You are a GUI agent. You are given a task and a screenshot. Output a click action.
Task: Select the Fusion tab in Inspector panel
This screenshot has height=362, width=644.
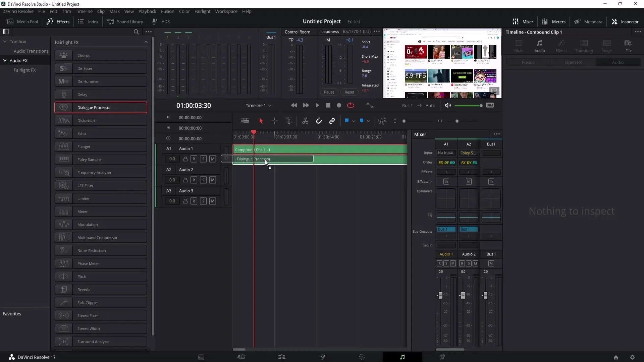(x=529, y=62)
